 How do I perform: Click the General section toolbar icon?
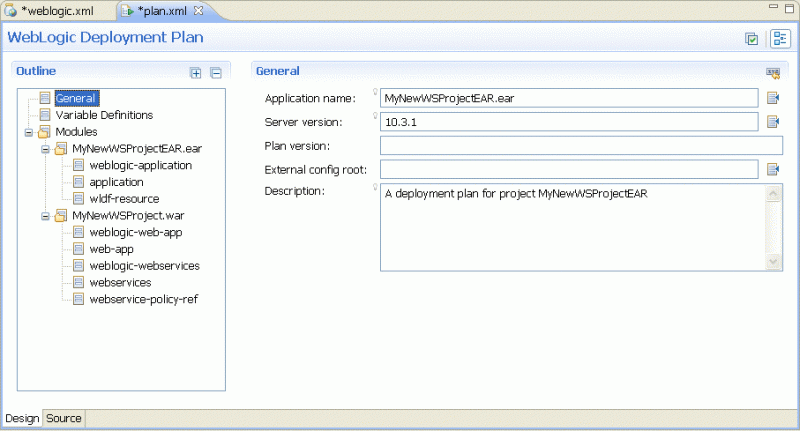click(x=773, y=73)
